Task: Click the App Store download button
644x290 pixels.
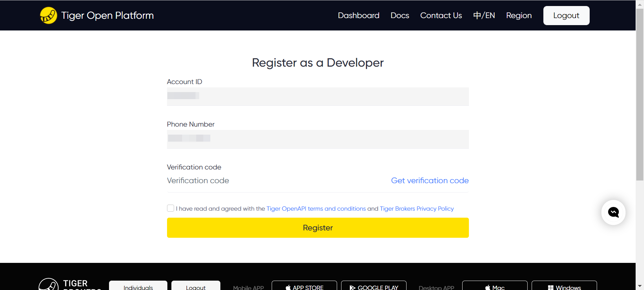Action: click(304, 287)
